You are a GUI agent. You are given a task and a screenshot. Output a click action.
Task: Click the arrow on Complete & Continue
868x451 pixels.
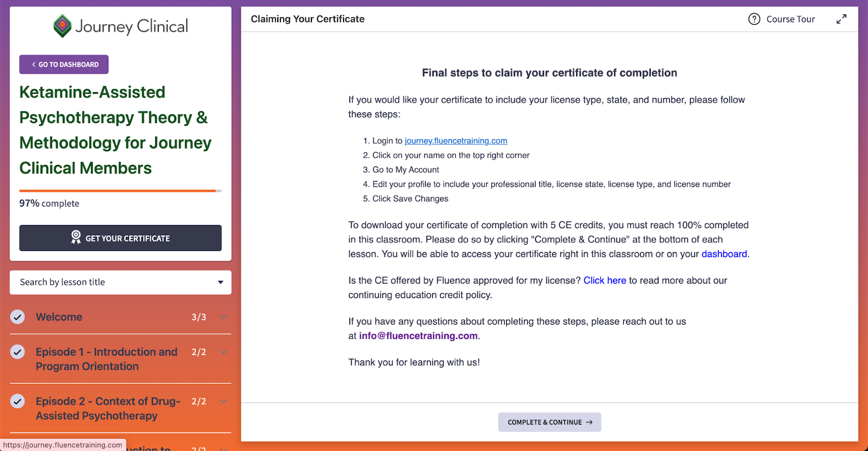589,422
